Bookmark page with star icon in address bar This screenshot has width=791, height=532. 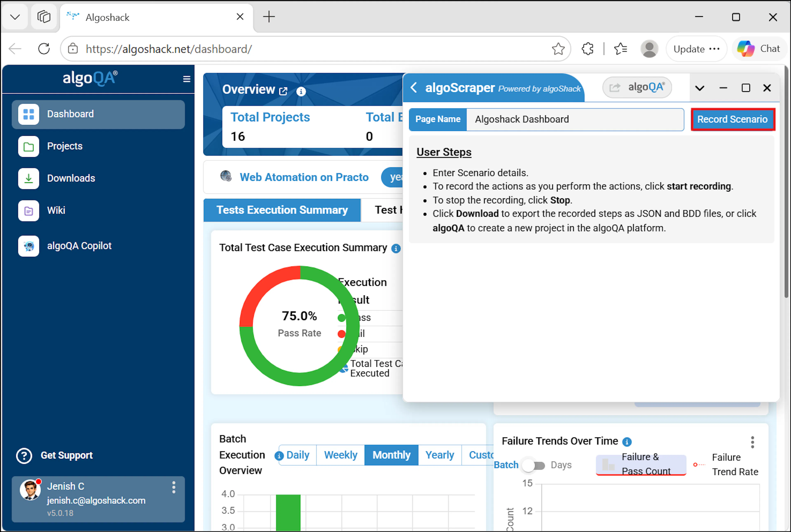[x=558, y=49]
